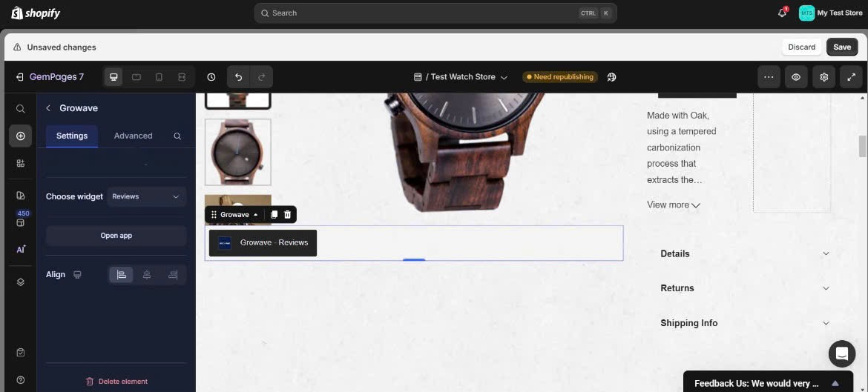Switch to desktop device view

point(114,77)
